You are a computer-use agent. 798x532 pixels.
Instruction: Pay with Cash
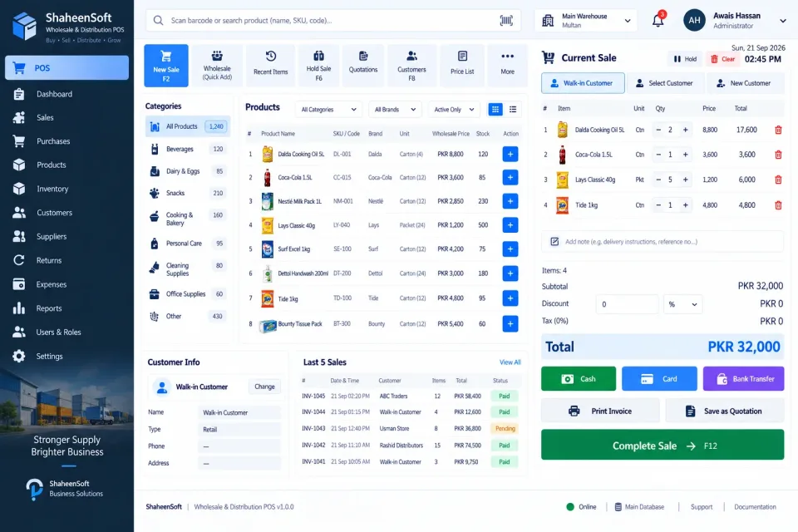(579, 379)
